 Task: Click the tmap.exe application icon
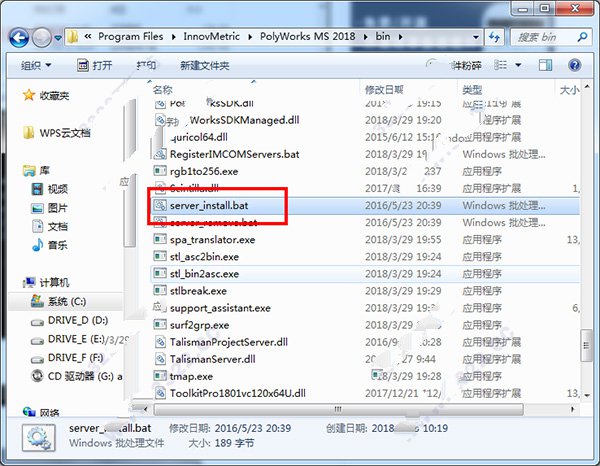point(160,376)
